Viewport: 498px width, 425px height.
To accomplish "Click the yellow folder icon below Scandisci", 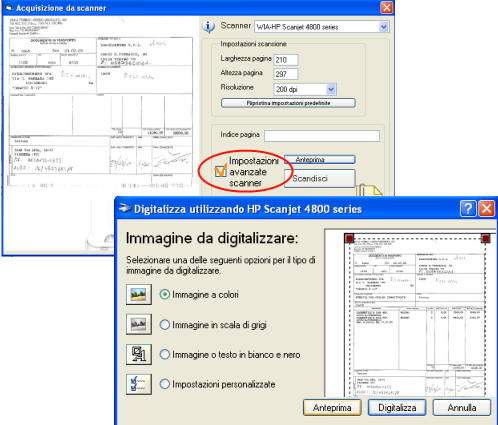I will [x=368, y=190].
